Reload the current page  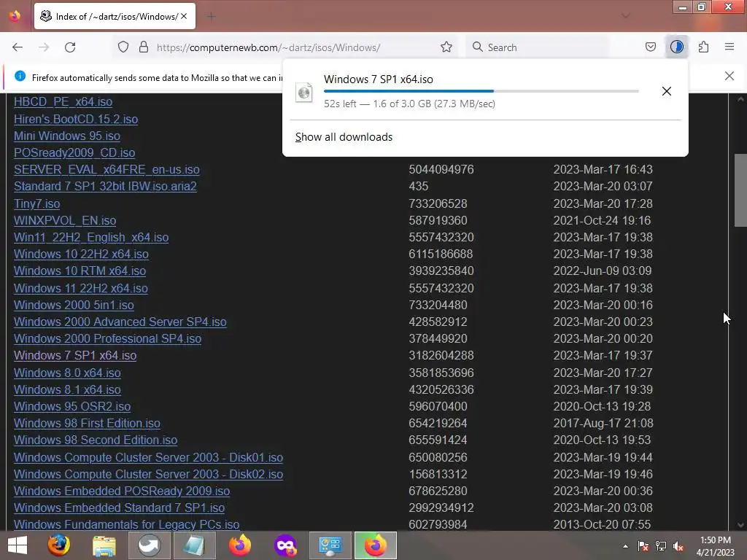(70, 47)
